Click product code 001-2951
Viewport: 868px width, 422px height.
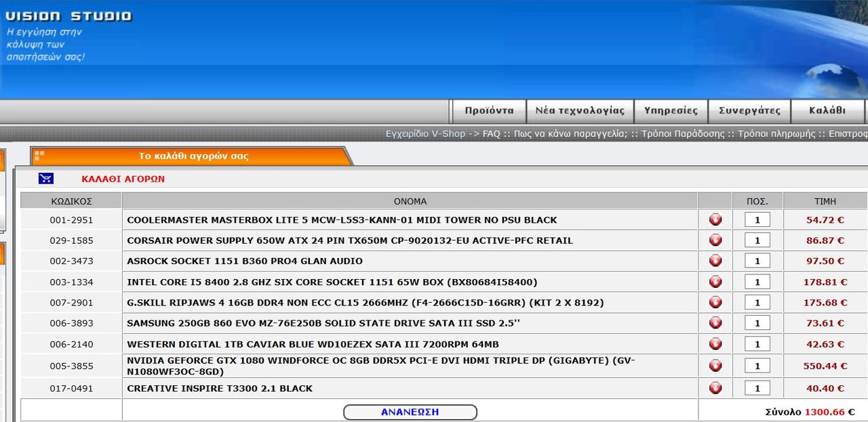71,220
